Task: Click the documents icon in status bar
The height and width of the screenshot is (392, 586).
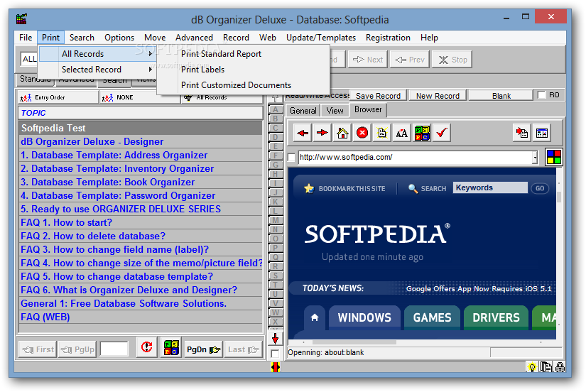Action: click(546, 367)
